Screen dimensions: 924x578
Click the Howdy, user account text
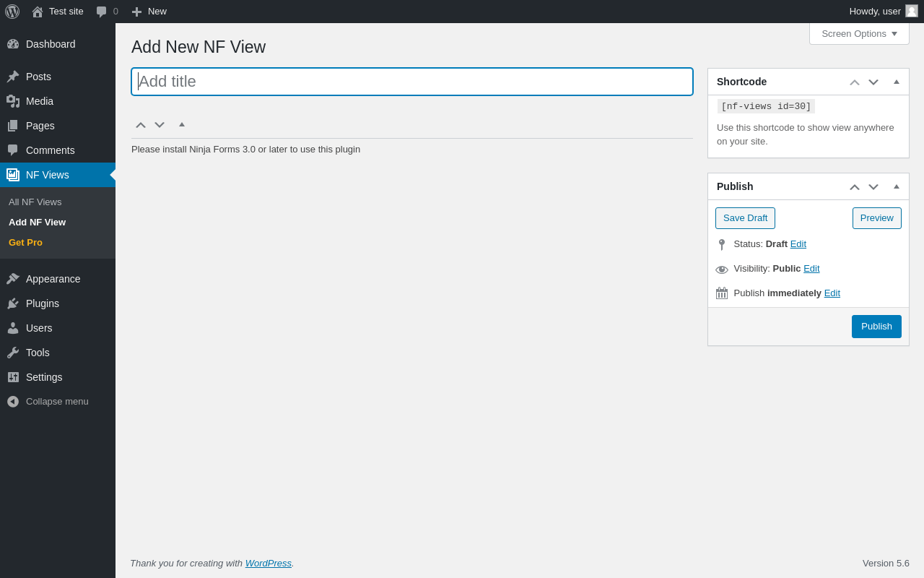point(875,12)
